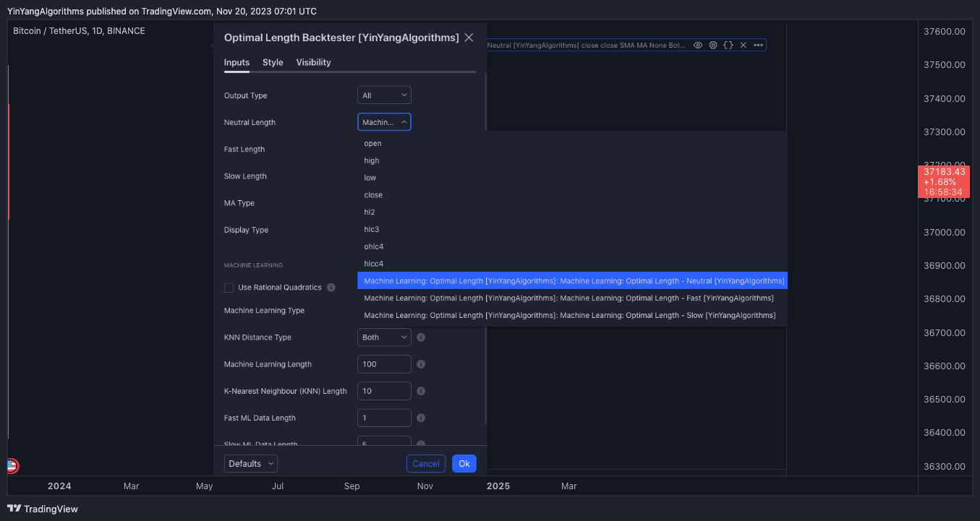The image size is (980, 521).
Task: Click the Machine Learning Length input field
Action: [x=384, y=364]
